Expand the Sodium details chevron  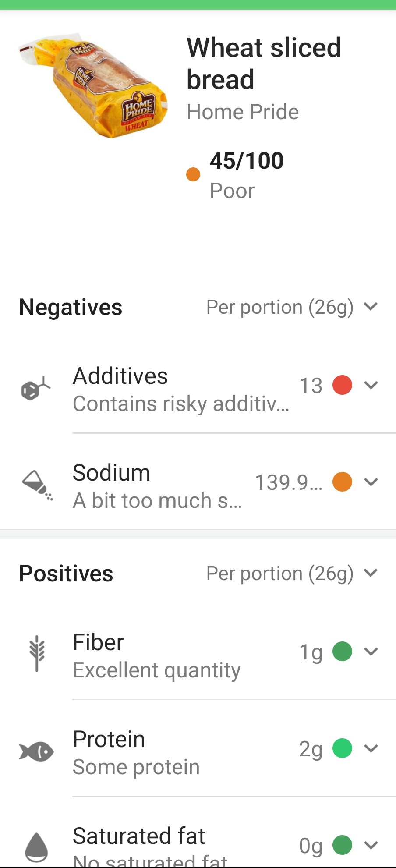point(371,482)
